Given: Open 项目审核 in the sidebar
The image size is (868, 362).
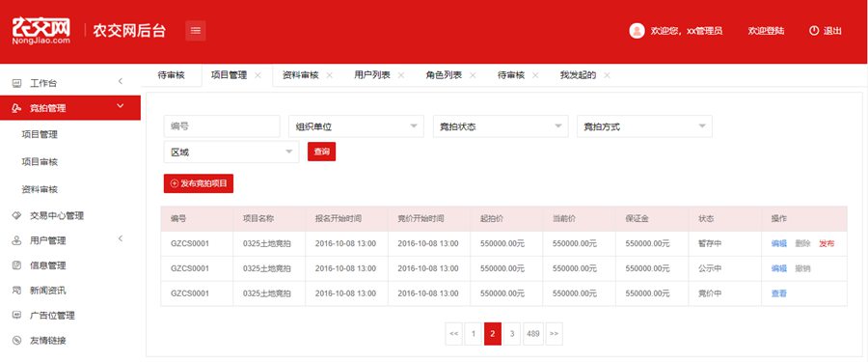Looking at the screenshot, I should (40, 162).
